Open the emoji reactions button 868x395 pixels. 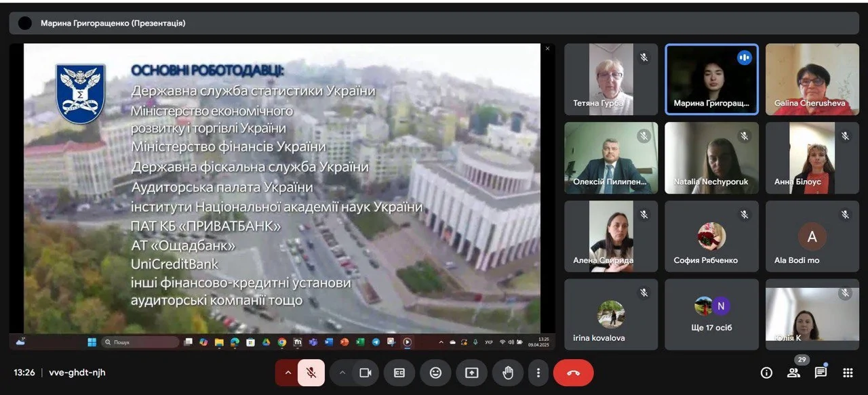(x=435, y=373)
